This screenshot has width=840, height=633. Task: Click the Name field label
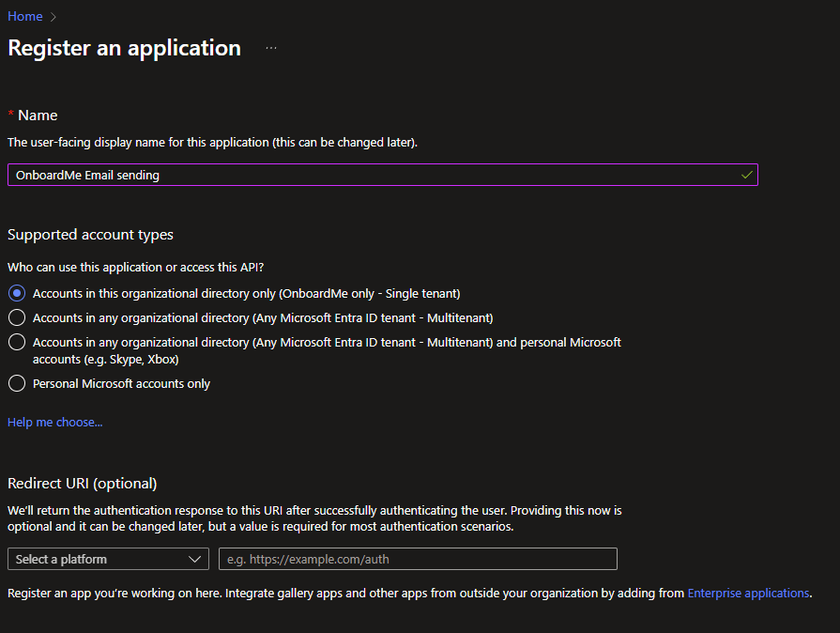pos(38,116)
